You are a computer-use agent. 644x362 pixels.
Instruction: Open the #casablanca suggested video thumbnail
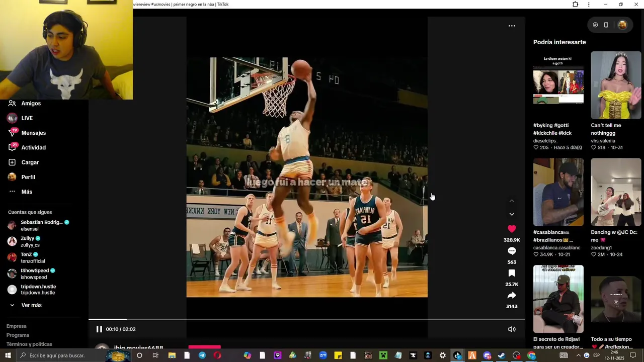point(558,192)
